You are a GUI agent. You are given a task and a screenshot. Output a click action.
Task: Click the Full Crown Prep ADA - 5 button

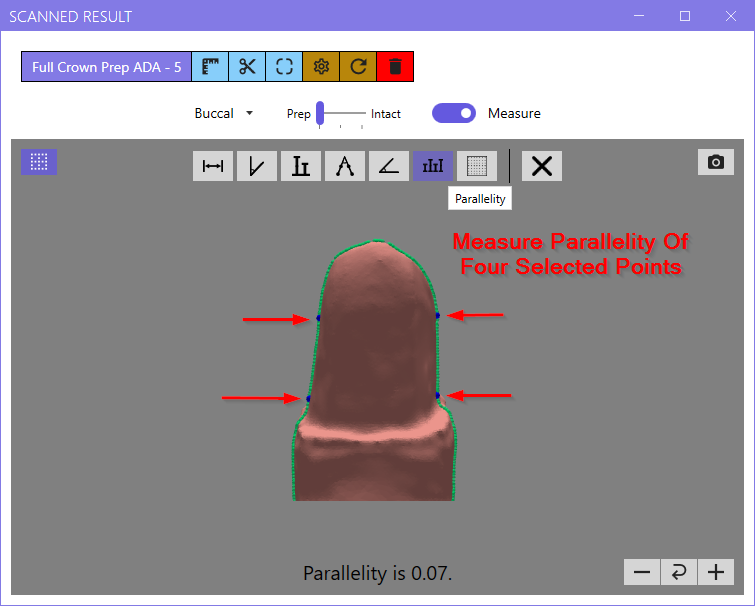coord(106,67)
